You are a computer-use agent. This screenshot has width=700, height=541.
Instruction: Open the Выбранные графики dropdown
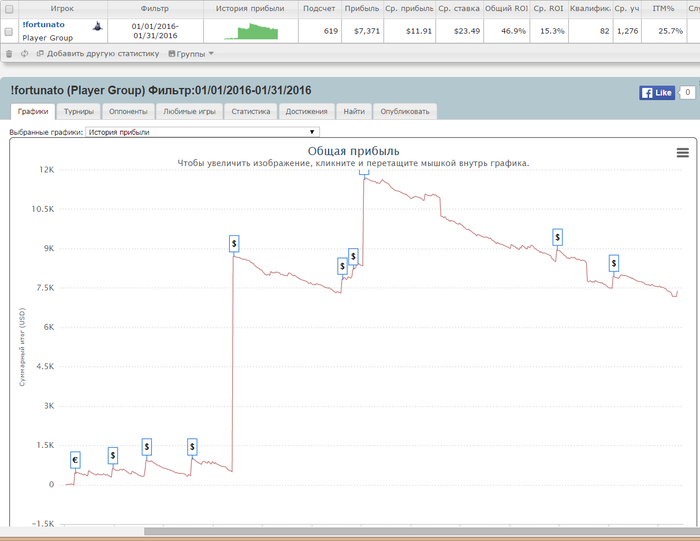coord(202,132)
